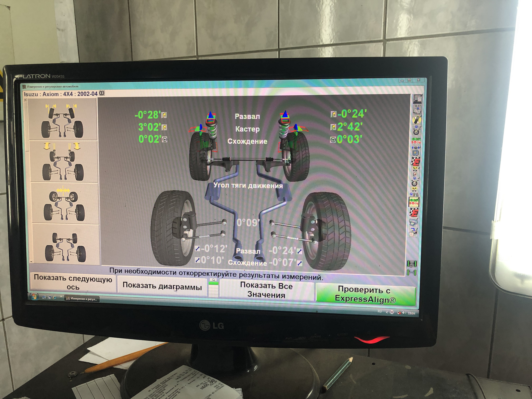The height and width of the screenshot is (399, 532).
Task: Toggle the adjustment icon beside left camber -0°28'
Action: [164, 115]
